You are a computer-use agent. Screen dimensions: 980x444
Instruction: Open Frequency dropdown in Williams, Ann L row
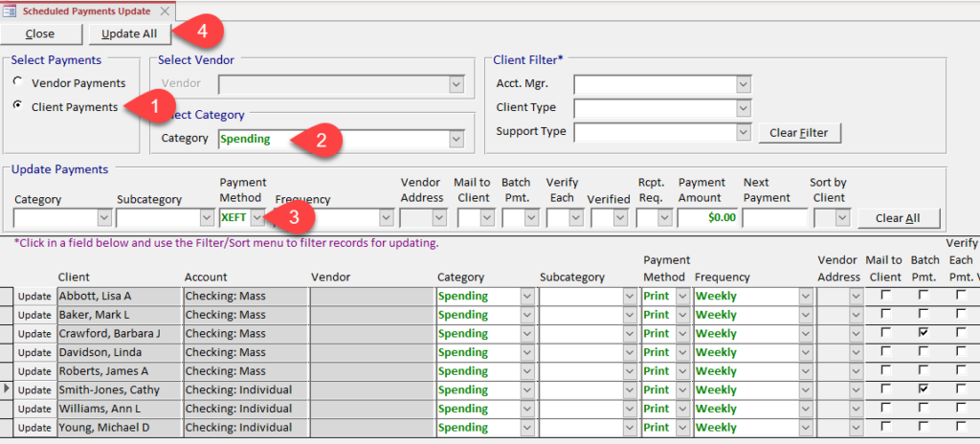coord(806,409)
